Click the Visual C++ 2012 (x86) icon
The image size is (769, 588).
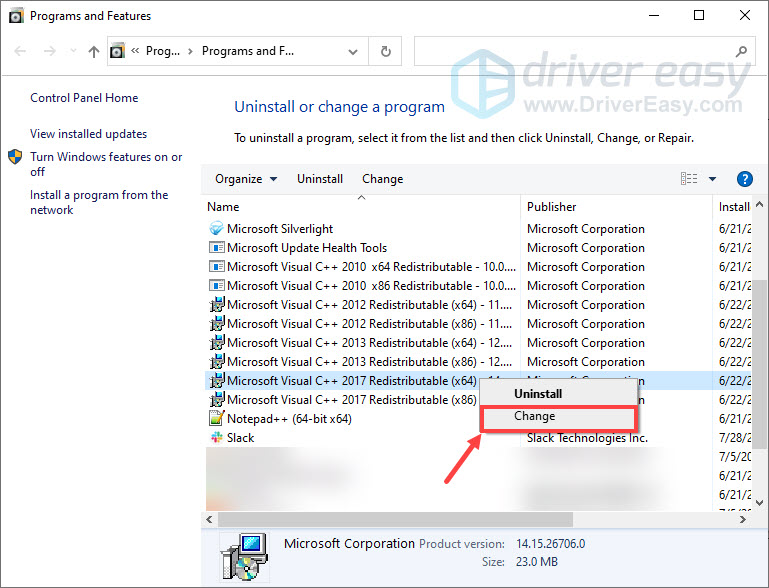(217, 324)
